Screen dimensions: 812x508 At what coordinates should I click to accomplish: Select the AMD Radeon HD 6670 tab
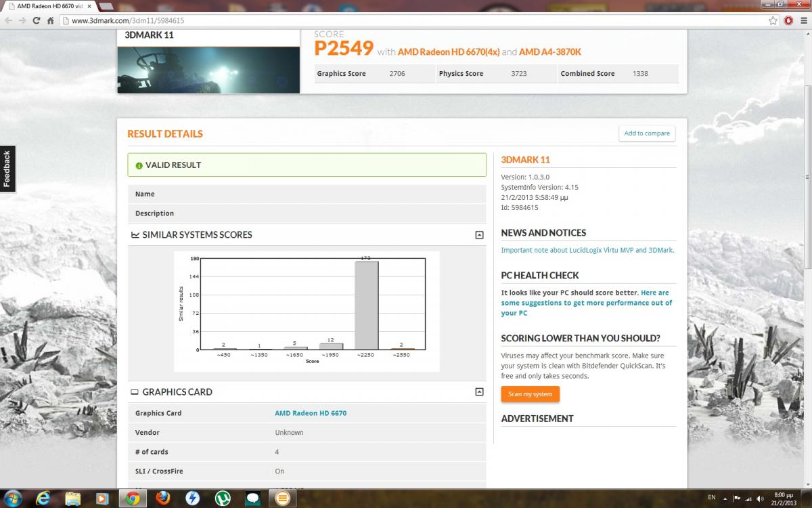[48, 6]
